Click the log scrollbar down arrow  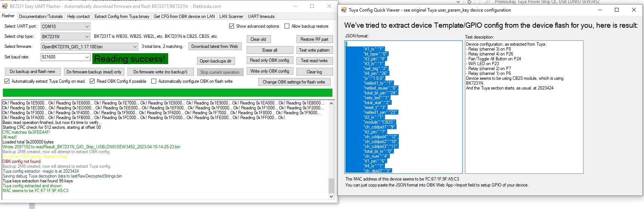[331, 196]
